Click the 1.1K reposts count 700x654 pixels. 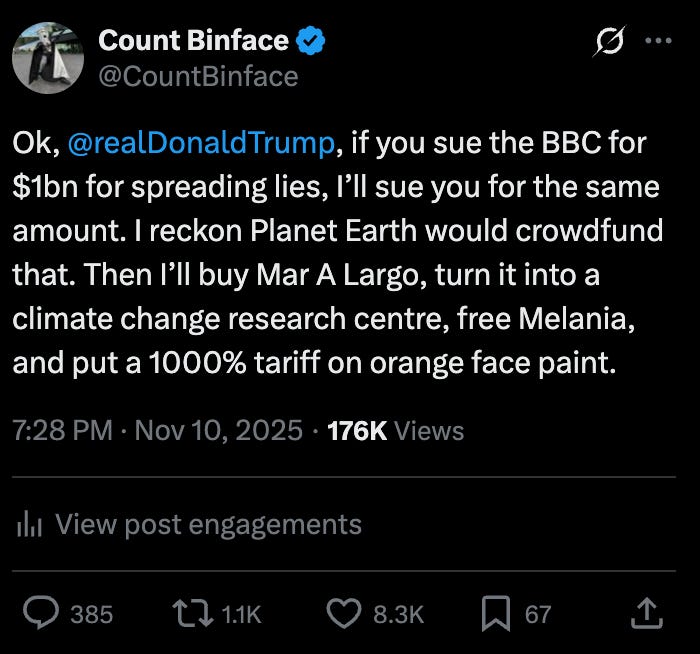(x=241, y=614)
